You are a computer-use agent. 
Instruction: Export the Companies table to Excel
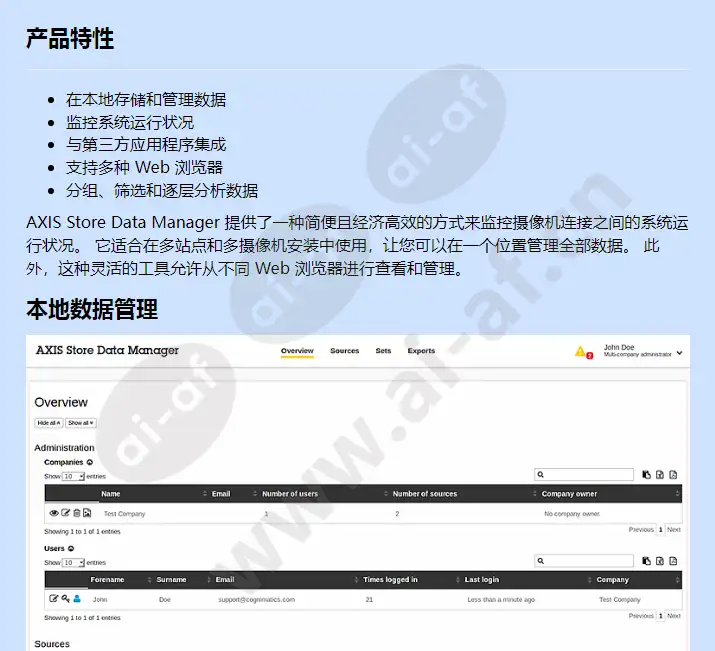point(660,475)
